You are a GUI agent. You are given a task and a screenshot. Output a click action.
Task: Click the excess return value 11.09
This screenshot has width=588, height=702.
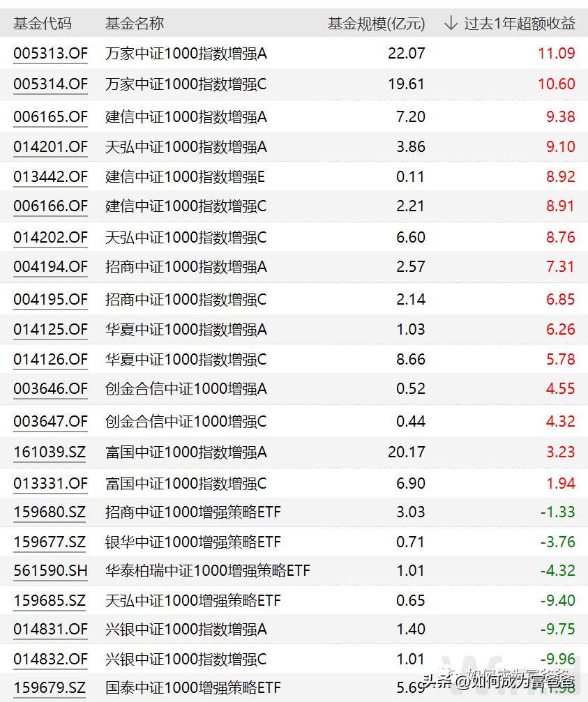[556, 53]
